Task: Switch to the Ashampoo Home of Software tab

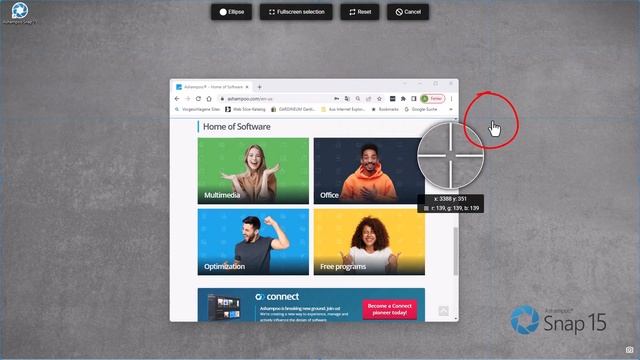Action: click(x=212, y=87)
